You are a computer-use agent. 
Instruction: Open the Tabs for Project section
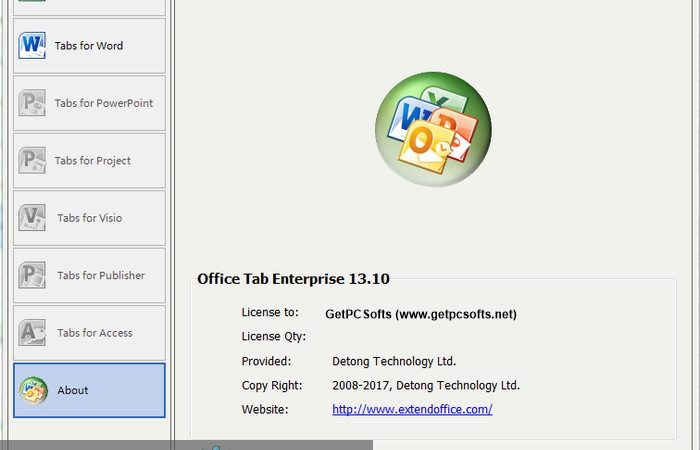click(89, 161)
